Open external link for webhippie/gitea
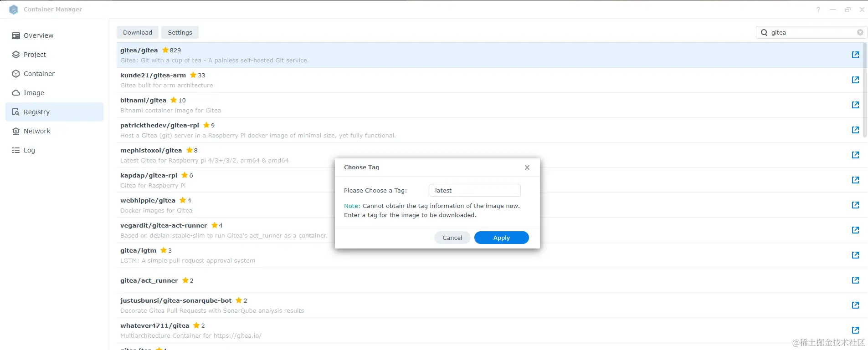The image size is (868, 350). pos(855,205)
